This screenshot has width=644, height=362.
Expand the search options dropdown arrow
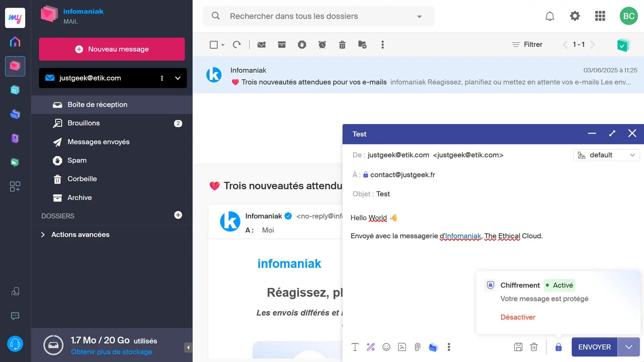pyautogui.click(x=419, y=16)
